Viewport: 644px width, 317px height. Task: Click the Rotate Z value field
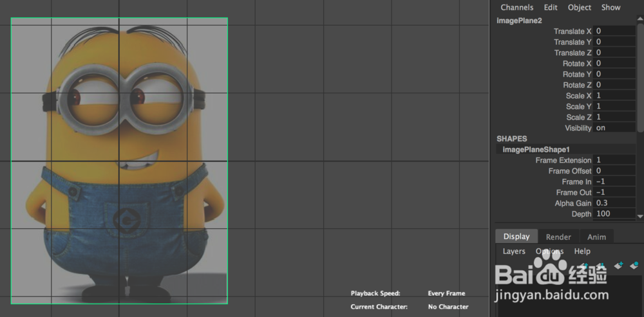tap(614, 85)
